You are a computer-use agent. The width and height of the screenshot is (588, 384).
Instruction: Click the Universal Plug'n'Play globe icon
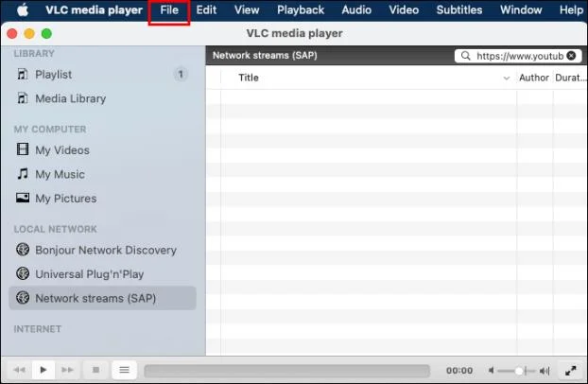23,273
